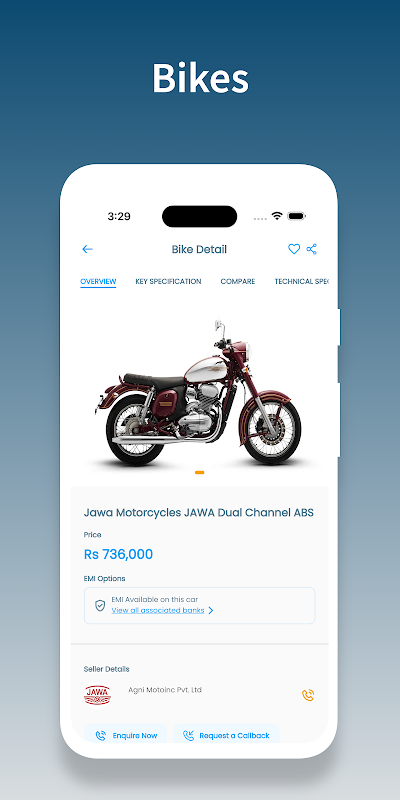Tap the battery status icon
400x800 pixels.
[x=296, y=216]
